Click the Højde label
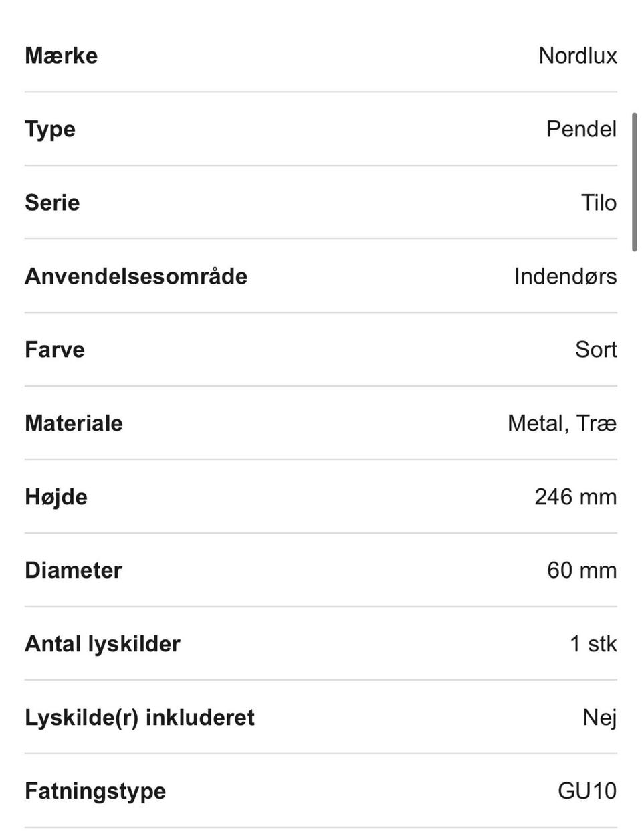 [56, 497]
